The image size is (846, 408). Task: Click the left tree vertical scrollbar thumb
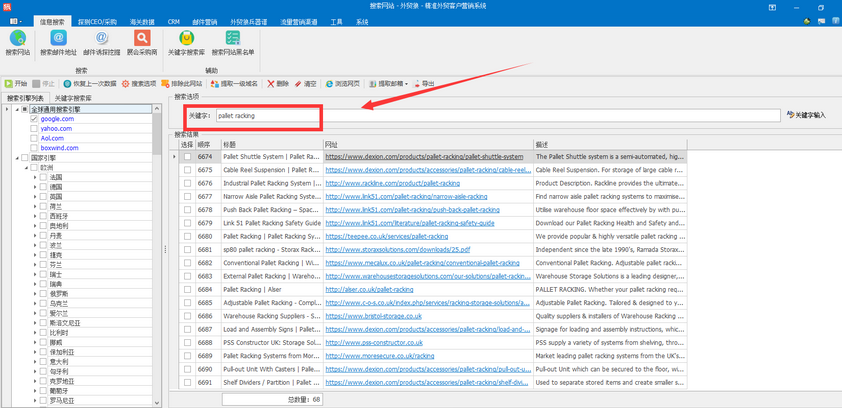[157, 135]
